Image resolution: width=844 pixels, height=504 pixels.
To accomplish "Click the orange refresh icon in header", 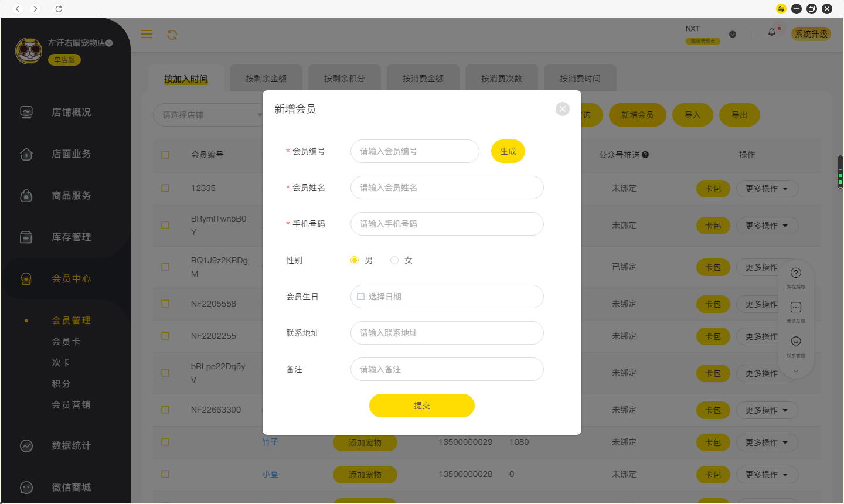I will tap(172, 35).
